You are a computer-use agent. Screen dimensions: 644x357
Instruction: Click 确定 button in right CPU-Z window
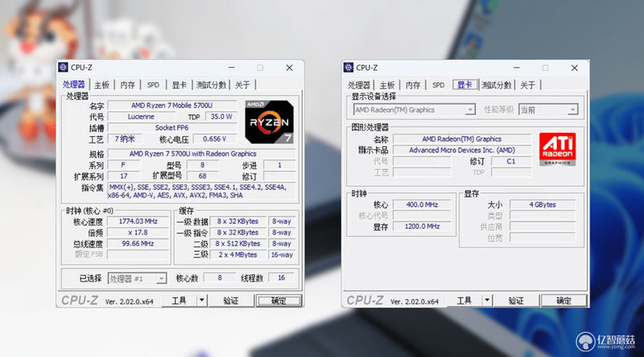coord(564,301)
